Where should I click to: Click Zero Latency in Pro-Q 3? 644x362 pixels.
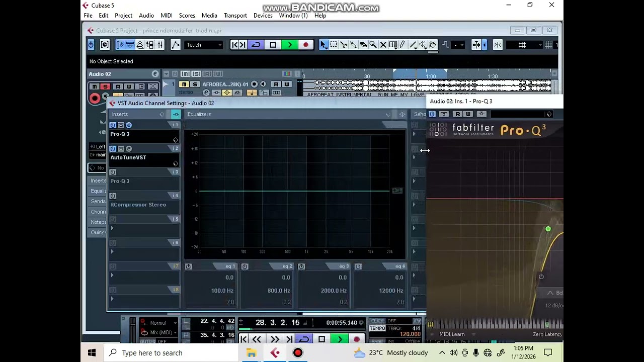[x=547, y=334]
